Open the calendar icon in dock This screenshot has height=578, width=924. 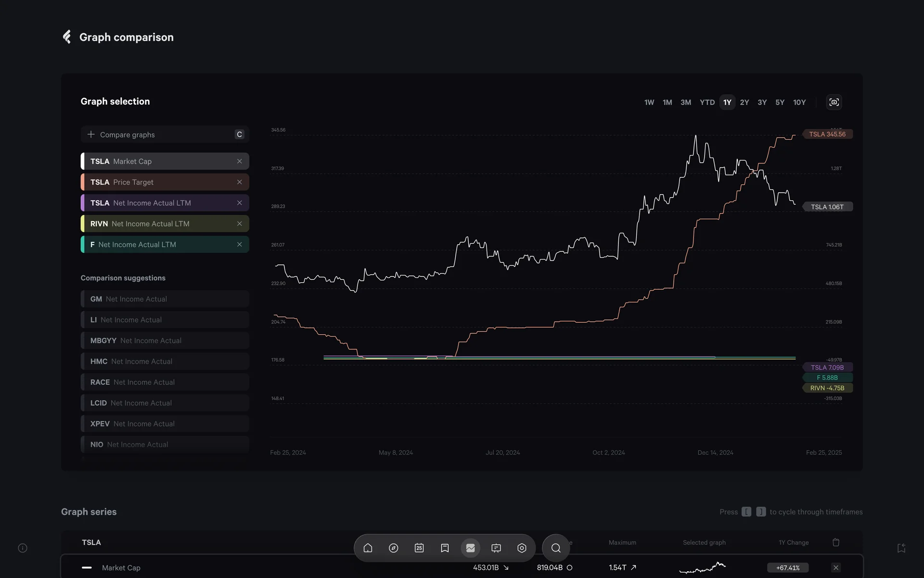point(419,548)
